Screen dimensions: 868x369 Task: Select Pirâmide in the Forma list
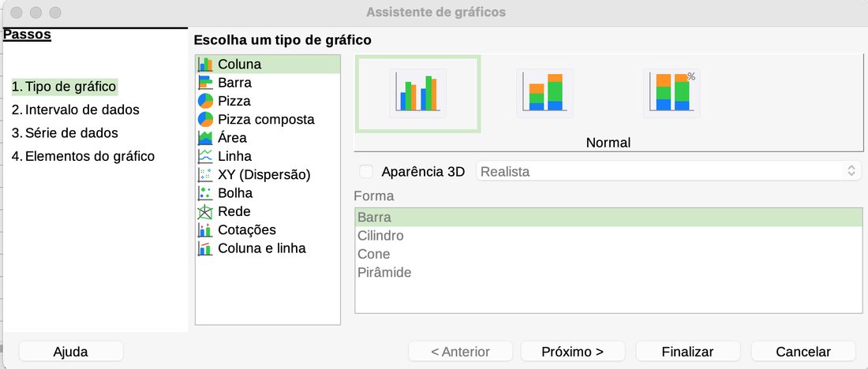(x=608, y=272)
